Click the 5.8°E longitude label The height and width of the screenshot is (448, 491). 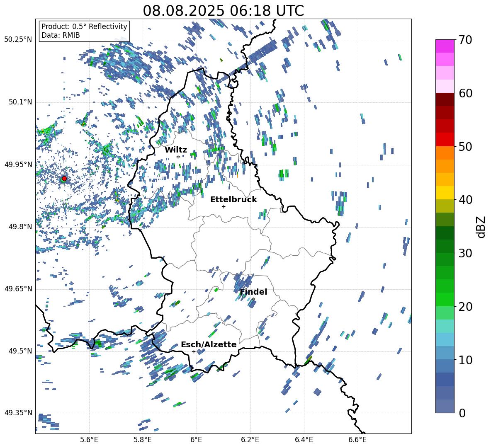143,440
